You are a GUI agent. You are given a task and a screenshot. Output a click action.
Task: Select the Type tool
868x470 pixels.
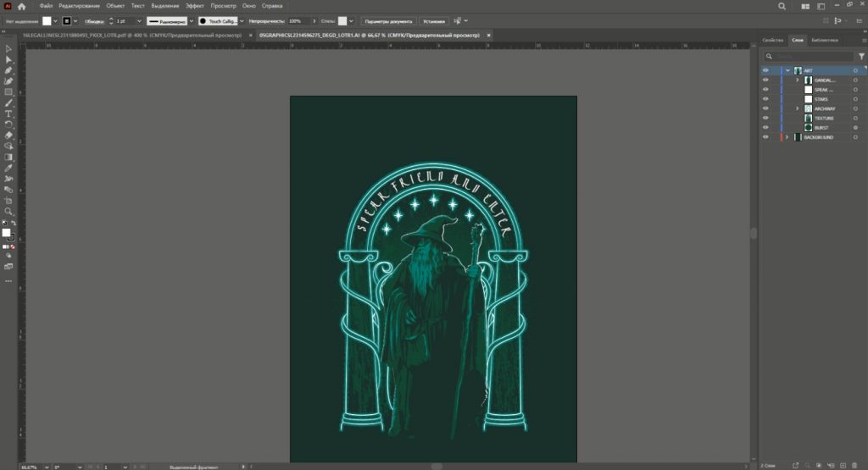(x=8, y=113)
